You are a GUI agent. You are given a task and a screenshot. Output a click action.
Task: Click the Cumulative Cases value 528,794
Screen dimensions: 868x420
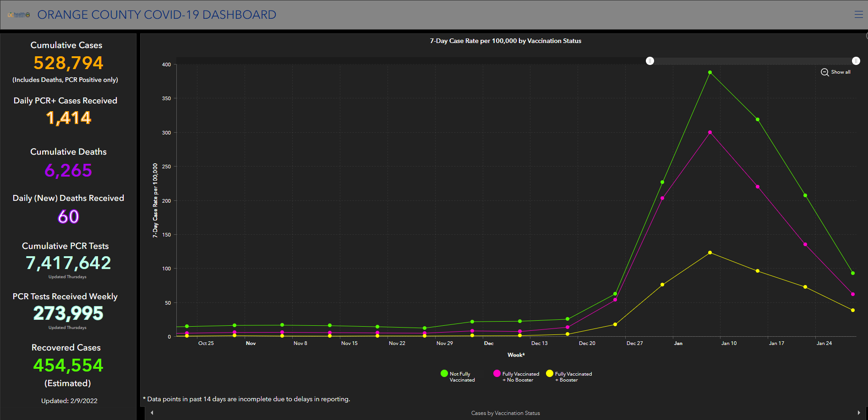click(x=68, y=63)
